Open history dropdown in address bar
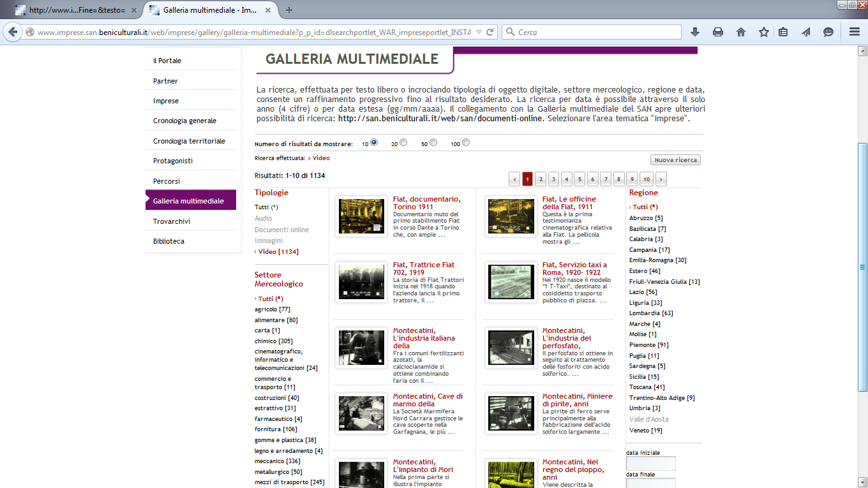Viewport: 868px width, 488px height. click(x=477, y=32)
